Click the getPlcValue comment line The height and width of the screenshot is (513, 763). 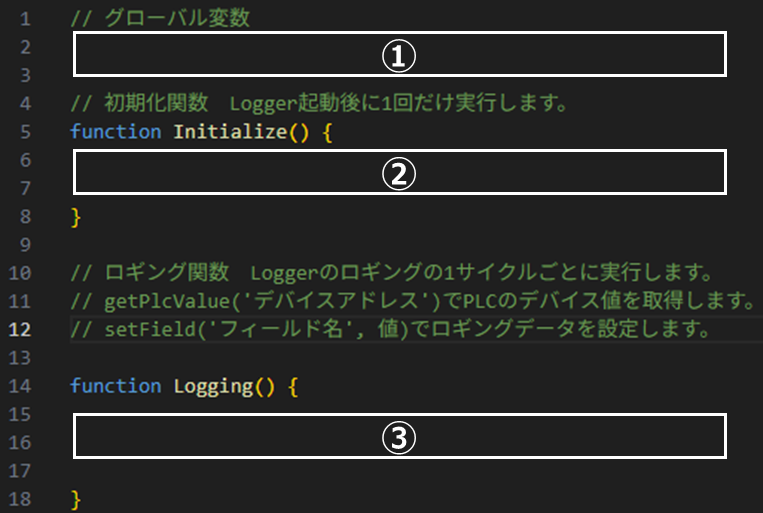(410, 300)
